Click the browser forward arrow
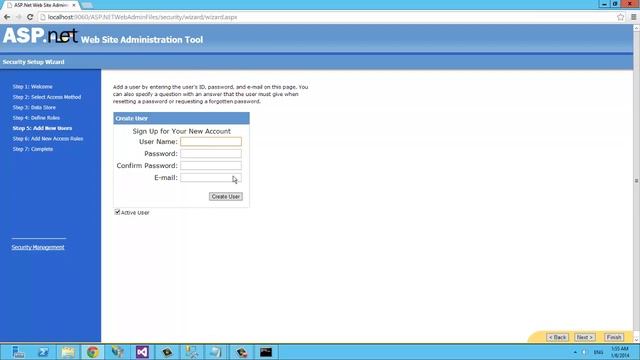The width and height of the screenshot is (640, 360). point(18,17)
